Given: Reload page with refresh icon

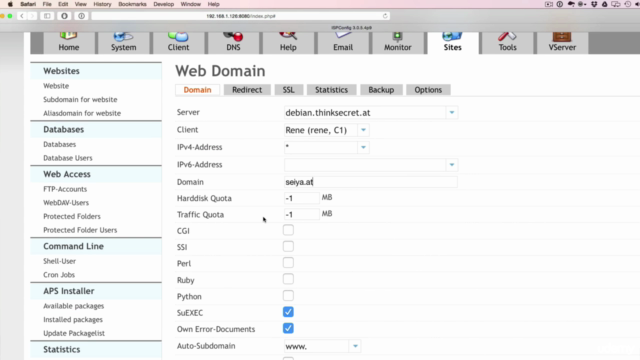Looking at the screenshot, I should click(x=384, y=16).
